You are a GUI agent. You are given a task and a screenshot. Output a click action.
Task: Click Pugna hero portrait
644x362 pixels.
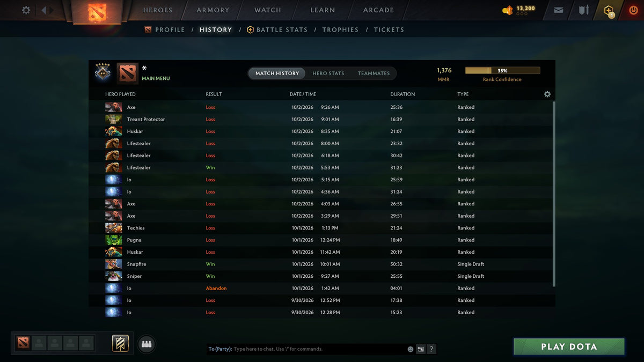tap(113, 240)
